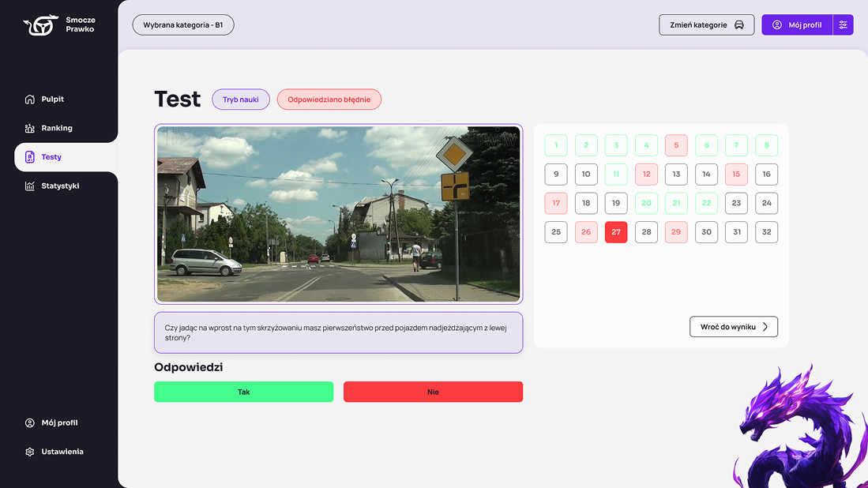
Task: Open the sliders icon next to Mój profil
Action: (844, 25)
